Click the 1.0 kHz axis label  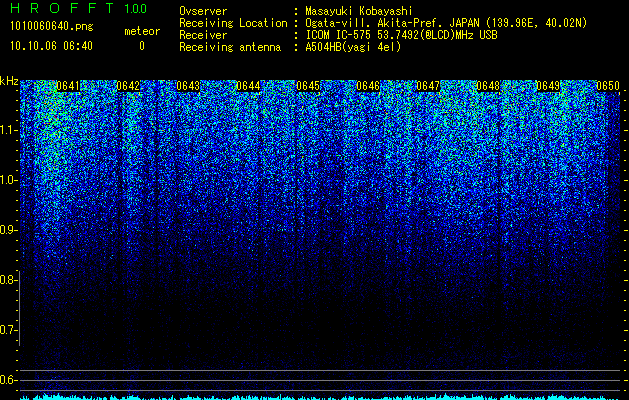coord(8,180)
